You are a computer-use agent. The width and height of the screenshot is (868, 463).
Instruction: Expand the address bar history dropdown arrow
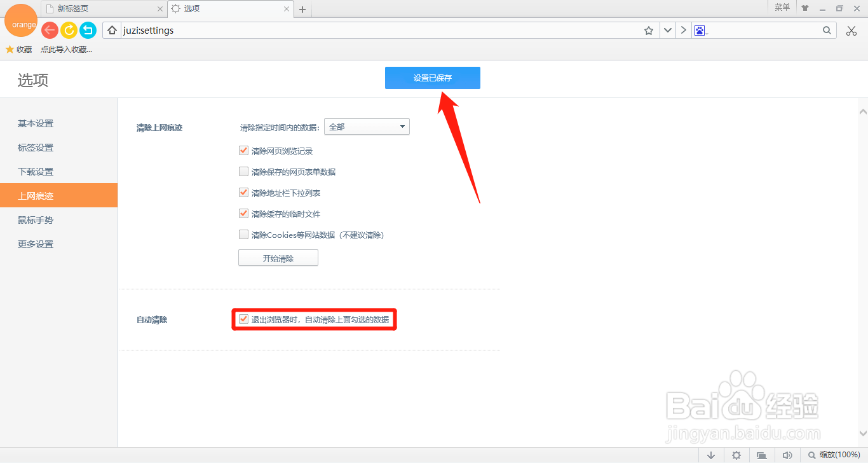coord(667,31)
